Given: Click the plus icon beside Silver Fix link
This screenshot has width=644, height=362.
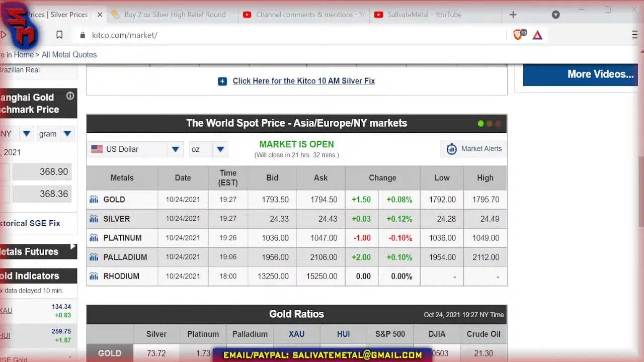Looking at the screenshot, I should click(222, 81).
